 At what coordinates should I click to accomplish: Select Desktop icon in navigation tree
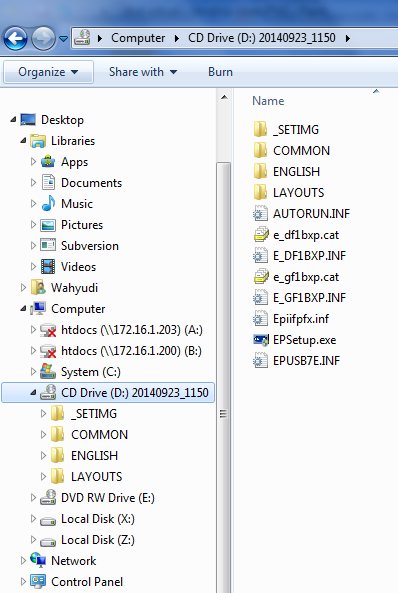28,120
